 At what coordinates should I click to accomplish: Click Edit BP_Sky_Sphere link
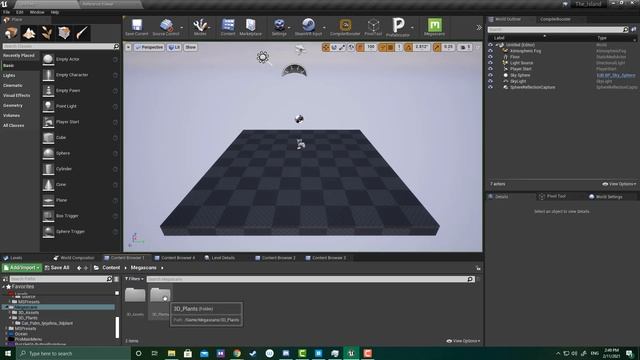pos(616,75)
